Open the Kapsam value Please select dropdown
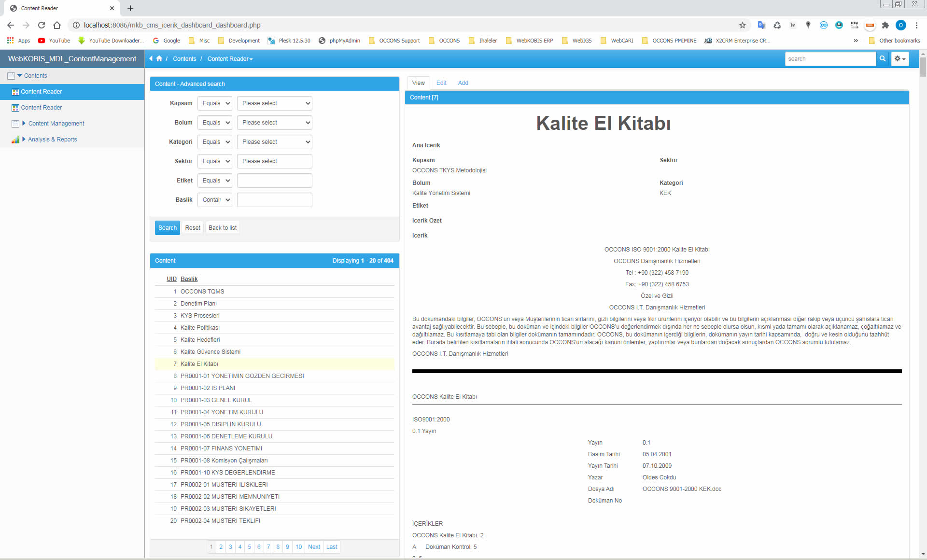The width and height of the screenshot is (927, 560). click(274, 103)
